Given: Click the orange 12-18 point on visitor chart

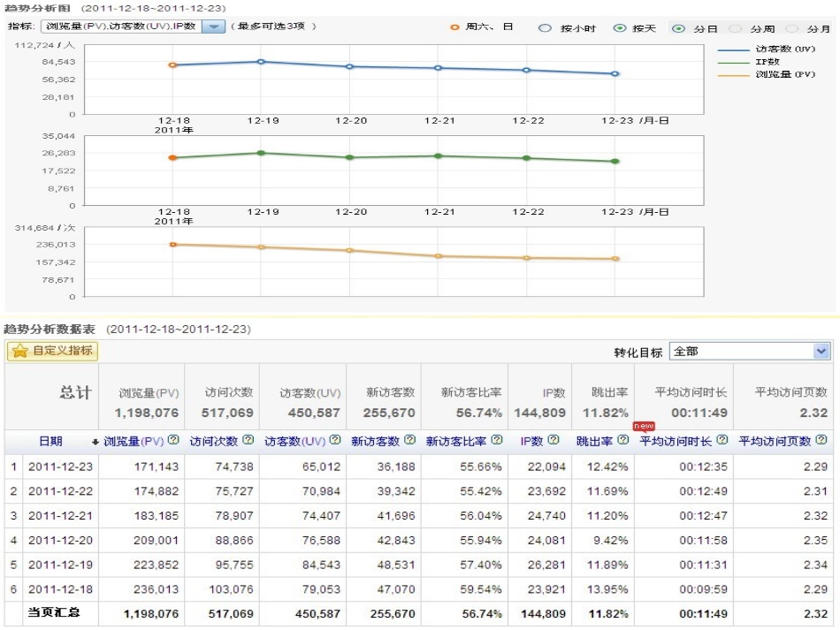Looking at the screenshot, I should (x=173, y=65).
